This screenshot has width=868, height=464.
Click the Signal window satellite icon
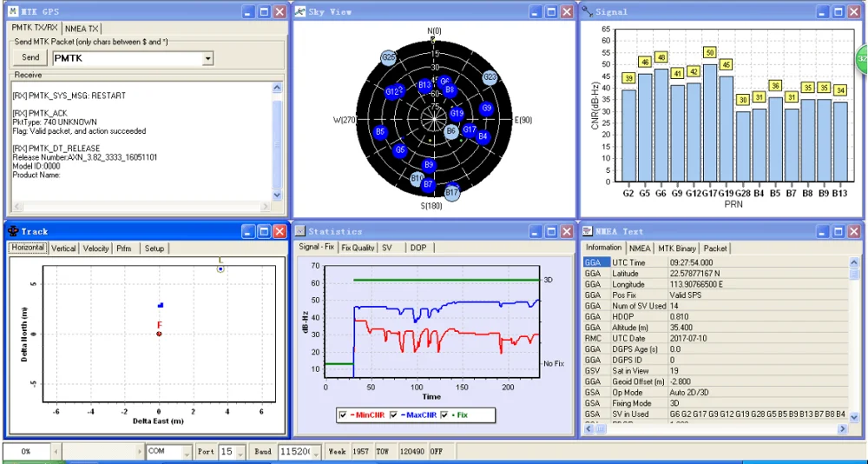[x=588, y=11]
